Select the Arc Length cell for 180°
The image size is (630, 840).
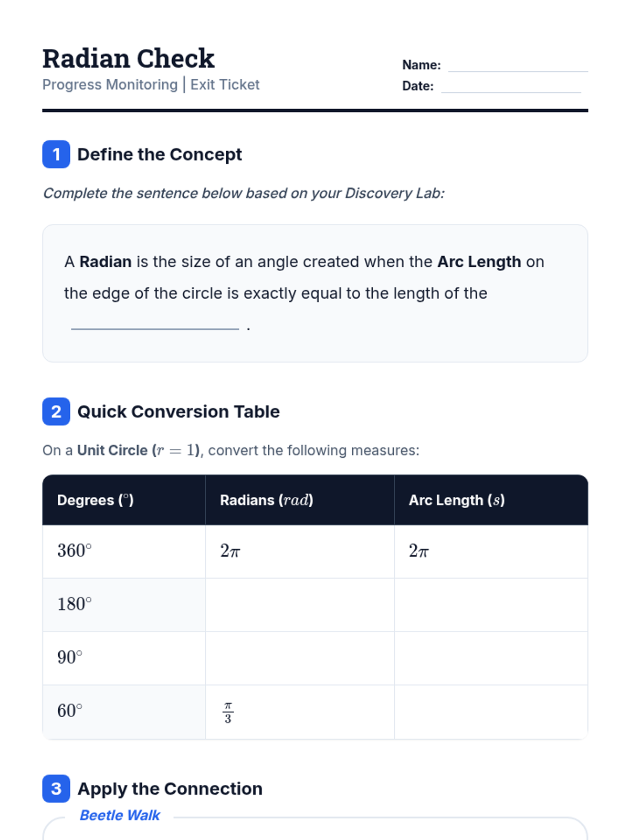[491, 605]
